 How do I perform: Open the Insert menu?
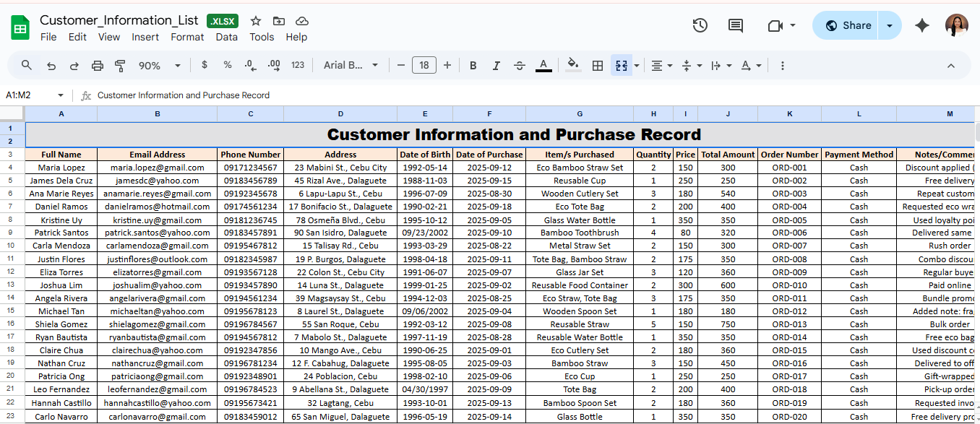click(x=145, y=37)
